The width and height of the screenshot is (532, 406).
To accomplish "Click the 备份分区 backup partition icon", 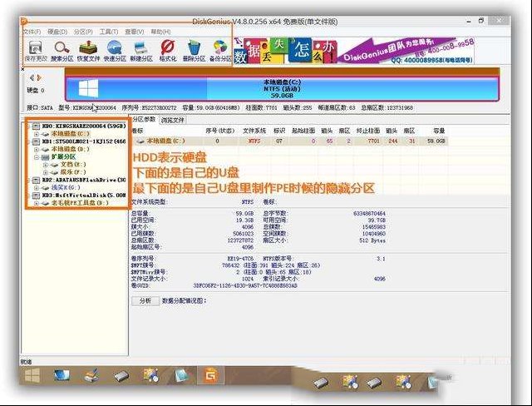I will point(220,51).
